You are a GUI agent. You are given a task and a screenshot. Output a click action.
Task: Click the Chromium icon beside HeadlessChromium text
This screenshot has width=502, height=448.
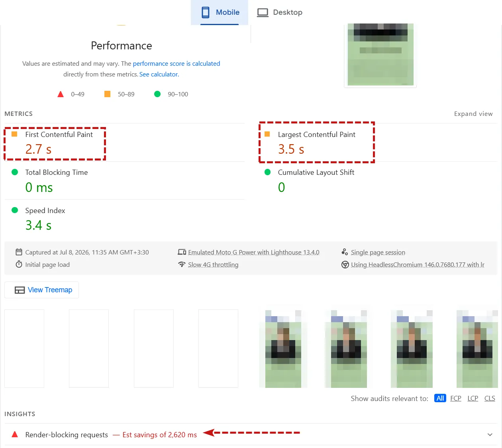click(345, 265)
